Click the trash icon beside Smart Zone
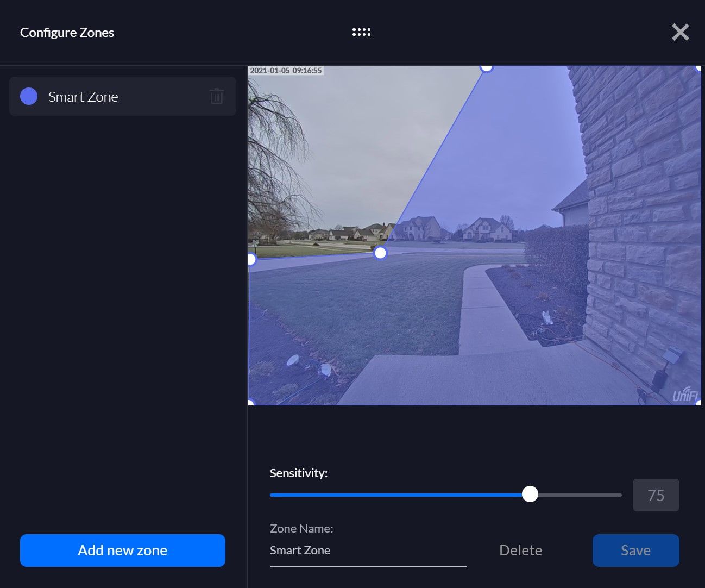Viewport: 705px width, 588px height. point(216,97)
